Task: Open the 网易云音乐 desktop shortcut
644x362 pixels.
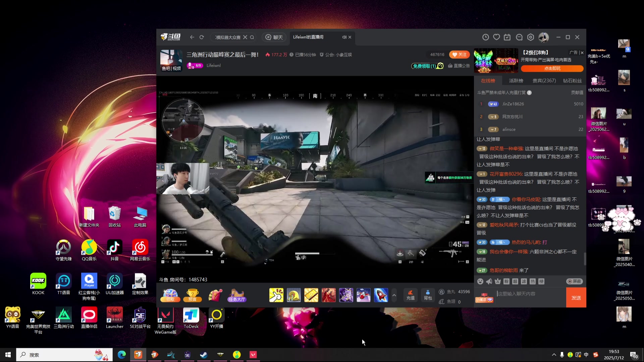Action: (140, 250)
